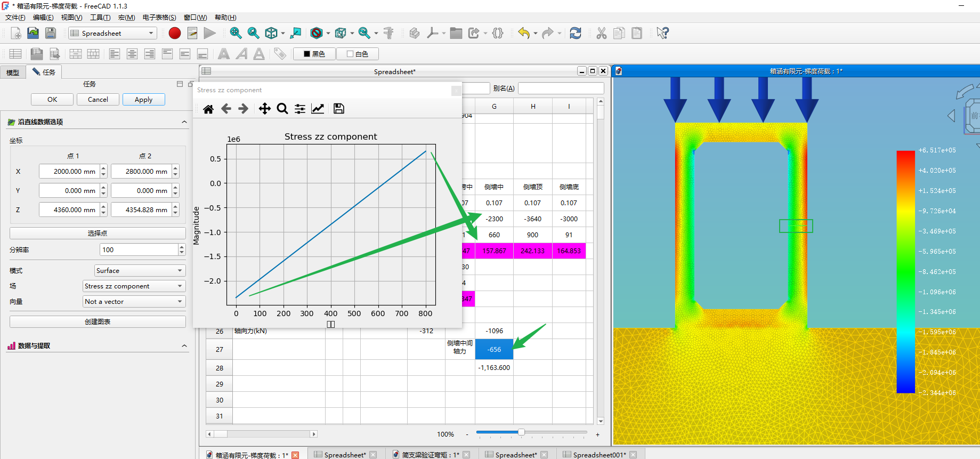Image resolution: width=980 pixels, height=459 pixels.
Task: Click the create group folder icon
Action: 456,33
